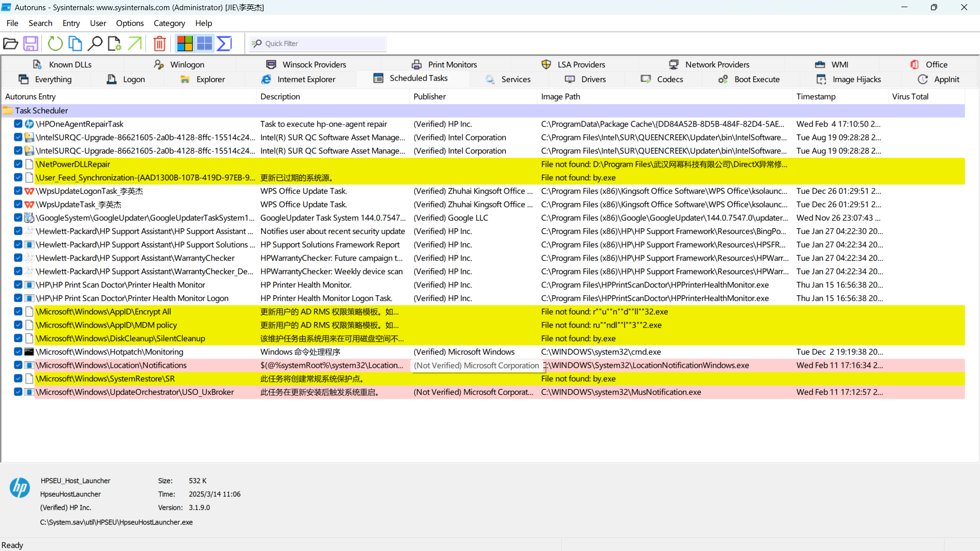Sort by the Timestamp column header
Screen dimensions: 980x551
(841, 97)
